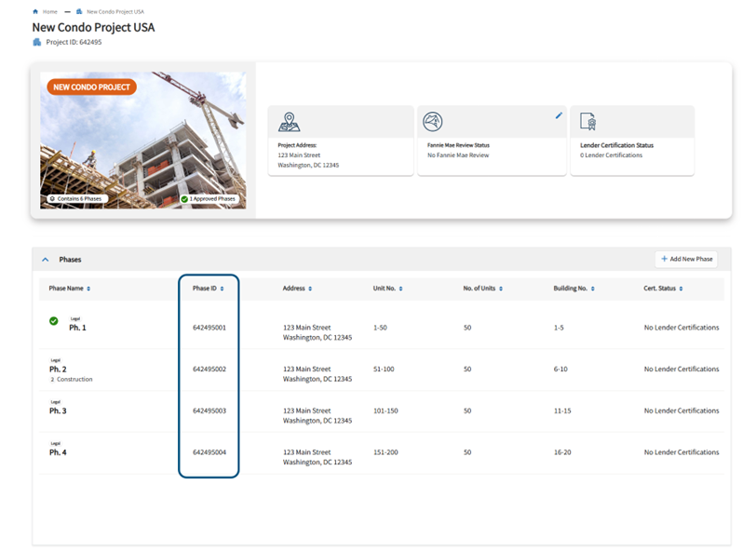Open phase Ph. 2
The height and width of the screenshot is (551, 756).
pyautogui.click(x=58, y=370)
